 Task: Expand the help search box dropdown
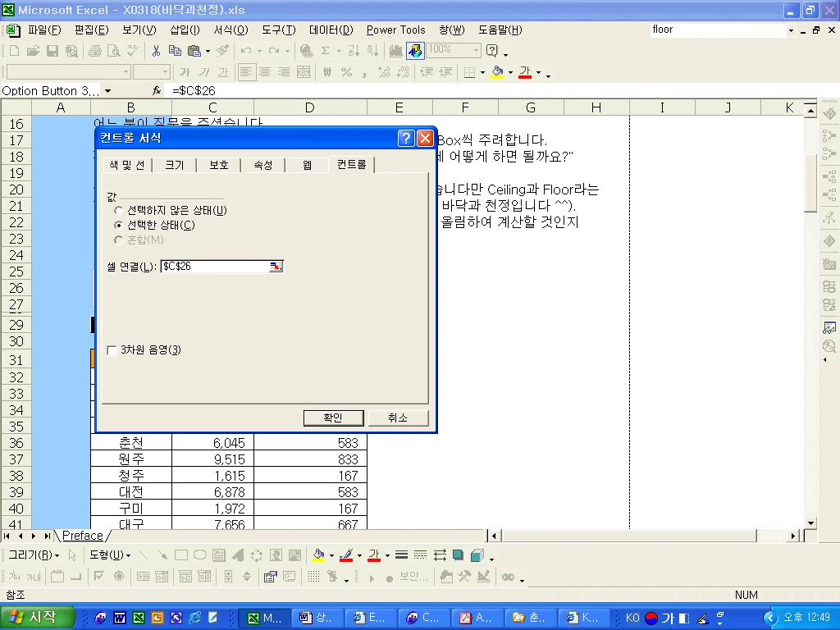(791, 30)
